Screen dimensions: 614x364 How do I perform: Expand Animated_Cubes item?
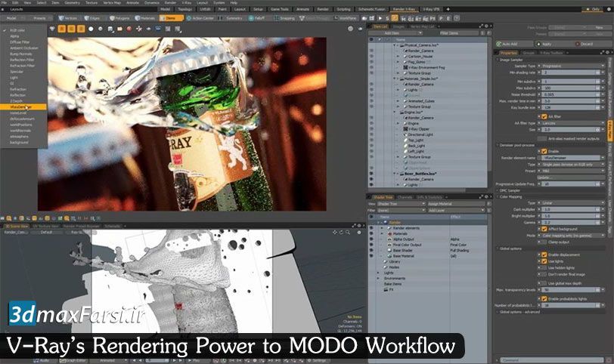click(398, 101)
